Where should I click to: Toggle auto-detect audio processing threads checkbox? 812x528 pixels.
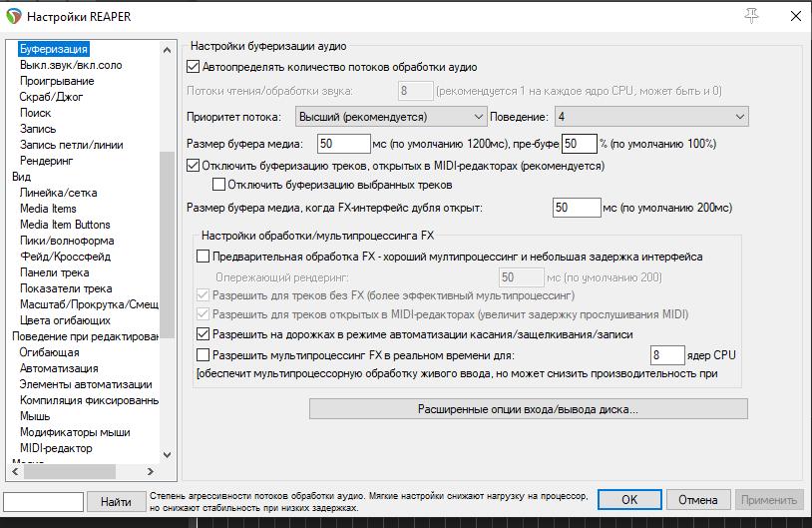194,67
